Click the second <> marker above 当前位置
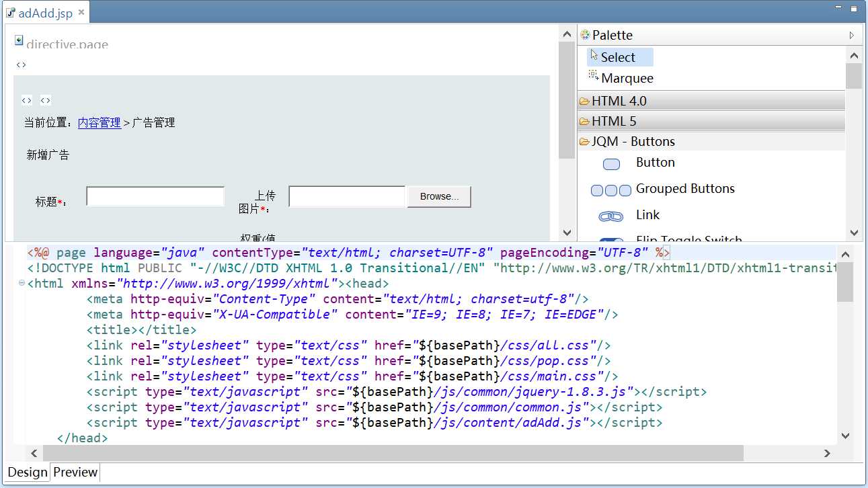Screen dimensions: 868x488 point(46,100)
